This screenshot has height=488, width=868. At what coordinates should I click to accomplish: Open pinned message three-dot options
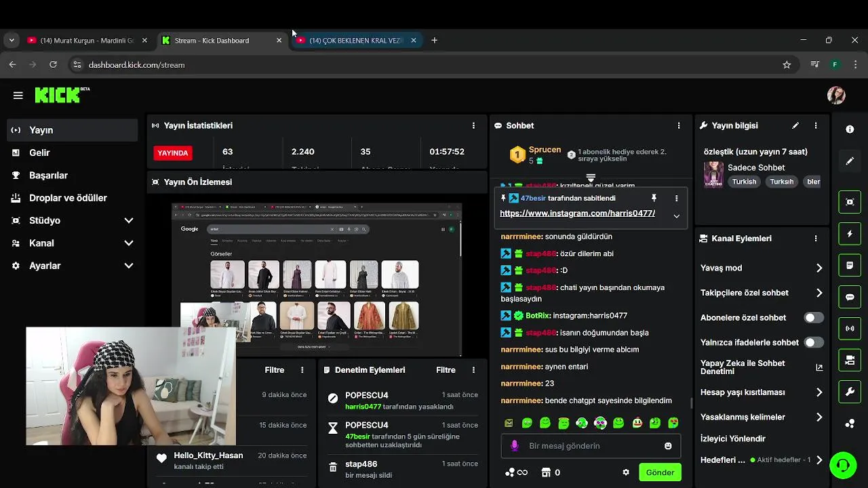click(x=676, y=198)
